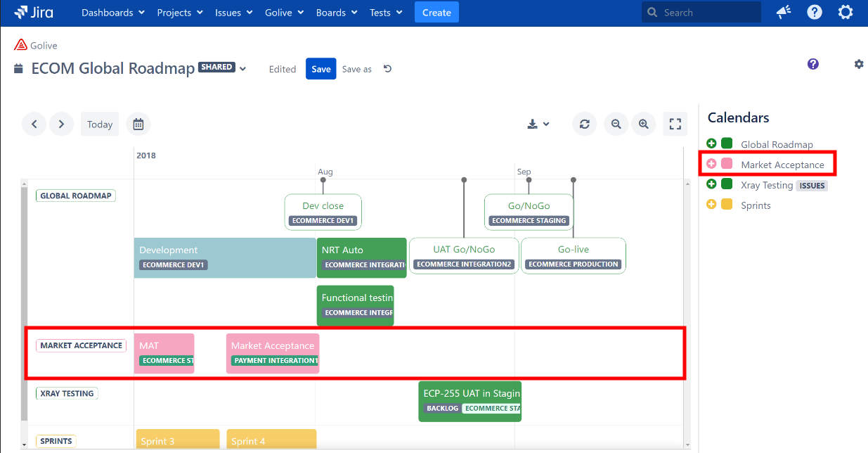Go to previous timeline period

point(34,124)
